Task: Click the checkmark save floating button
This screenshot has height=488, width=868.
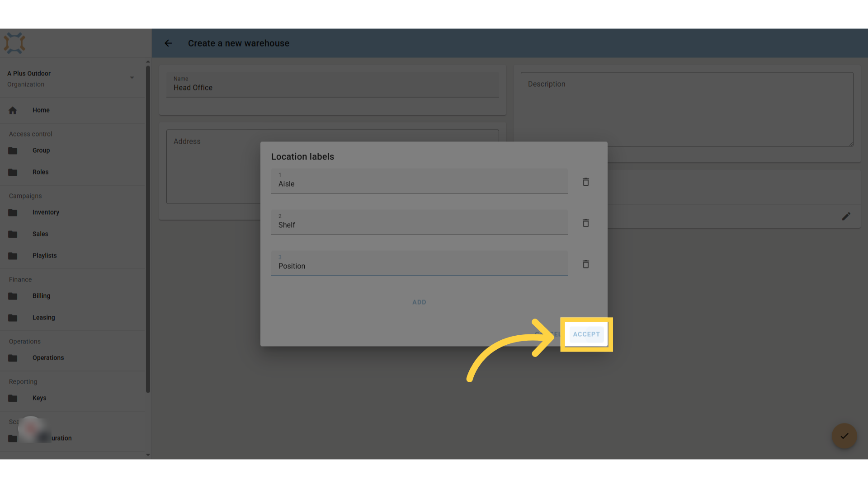Action: coord(844,436)
